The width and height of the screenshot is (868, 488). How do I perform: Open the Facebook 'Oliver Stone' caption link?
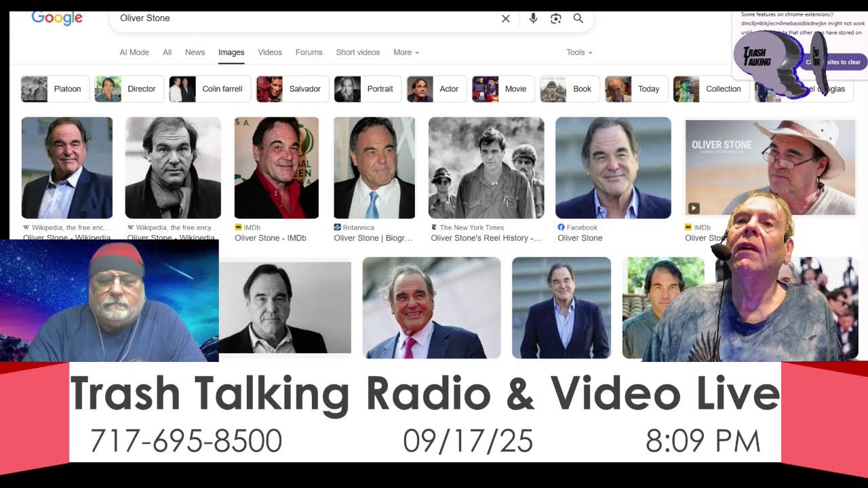pyautogui.click(x=580, y=238)
